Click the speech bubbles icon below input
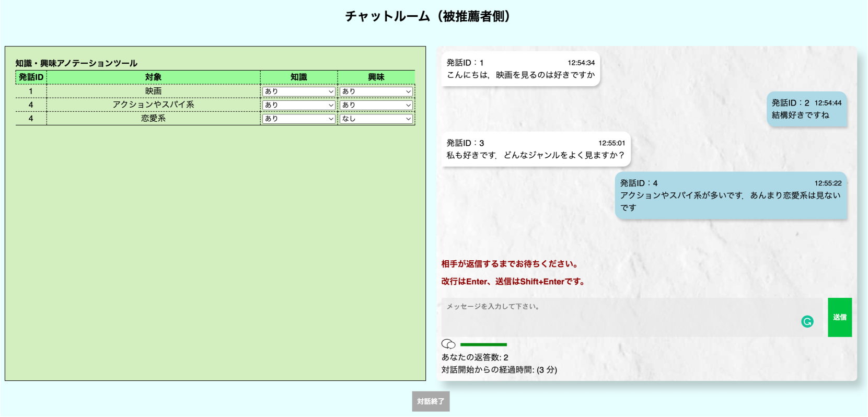Viewport: 868px width, 417px height. [x=448, y=344]
